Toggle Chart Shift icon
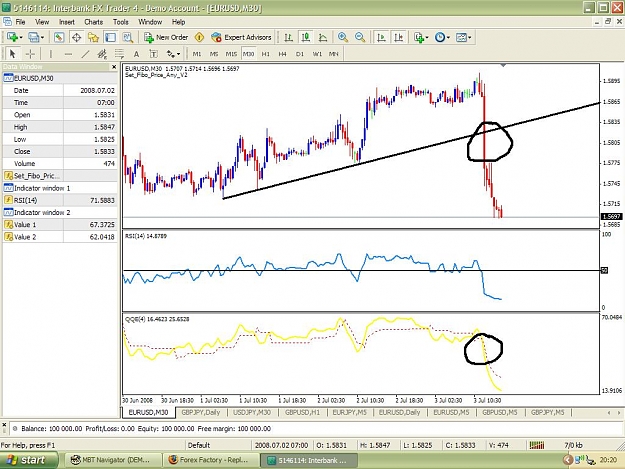 pyautogui.click(x=399, y=37)
